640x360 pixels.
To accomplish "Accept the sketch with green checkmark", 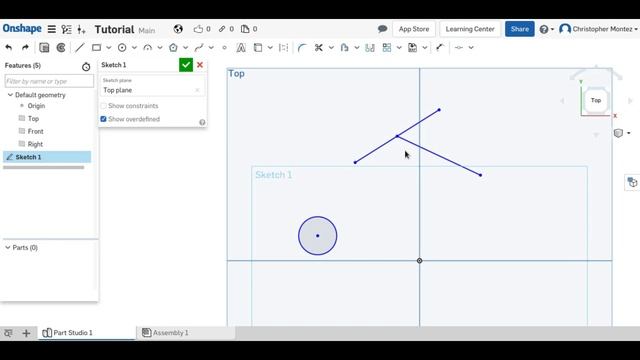I will pyautogui.click(x=186, y=65).
